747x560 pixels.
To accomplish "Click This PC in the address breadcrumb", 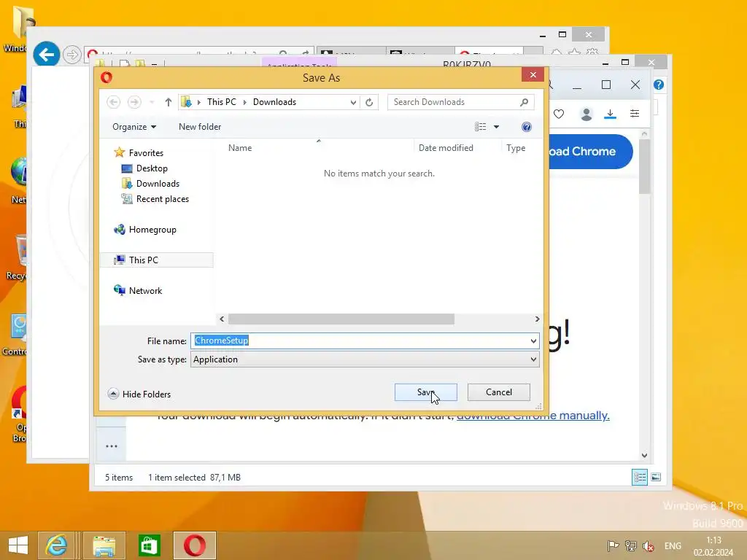I will pyautogui.click(x=222, y=102).
